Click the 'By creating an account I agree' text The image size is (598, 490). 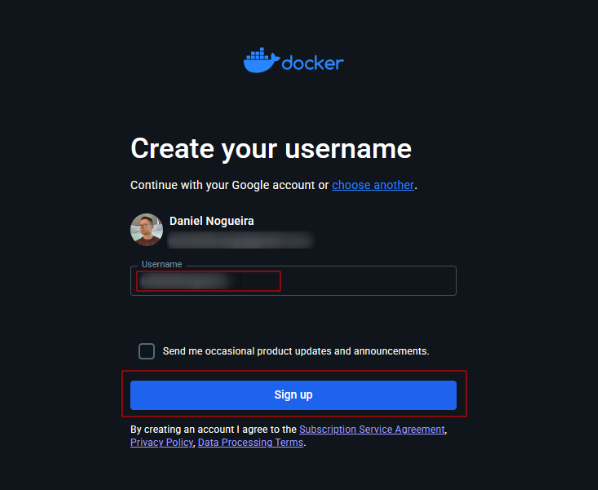213,429
